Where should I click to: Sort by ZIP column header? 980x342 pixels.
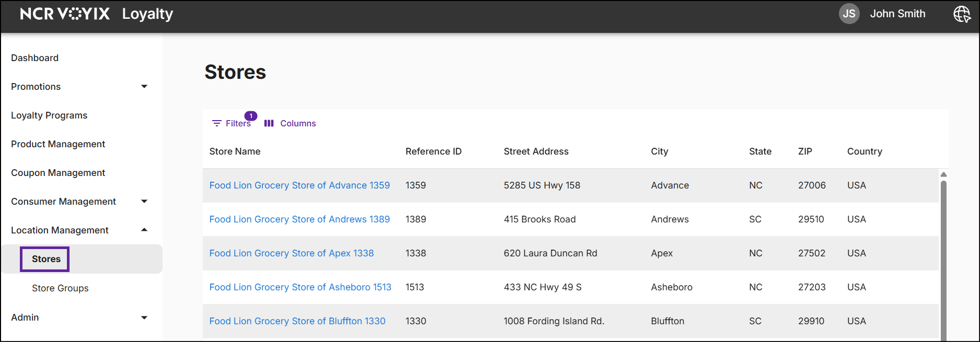click(x=805, y=151)
